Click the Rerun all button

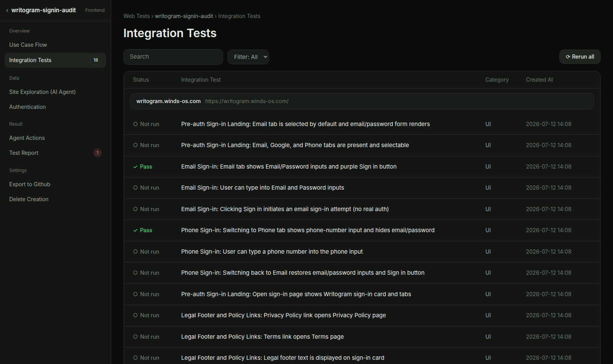(580, 57)
